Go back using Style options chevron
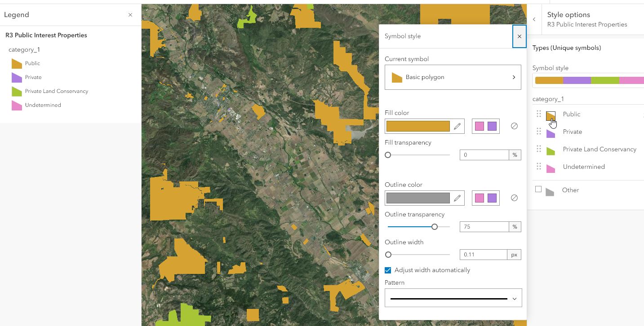 [534, 19]
